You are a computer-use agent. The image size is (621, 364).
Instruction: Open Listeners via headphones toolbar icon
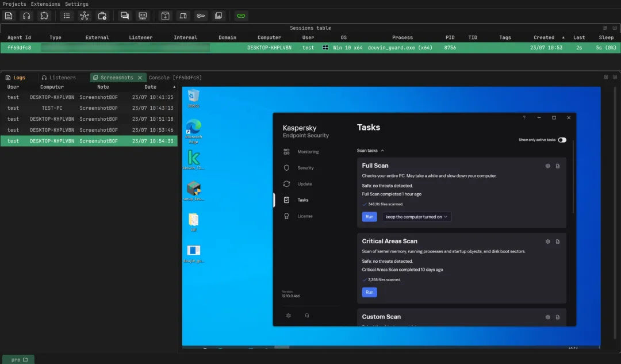26,16
